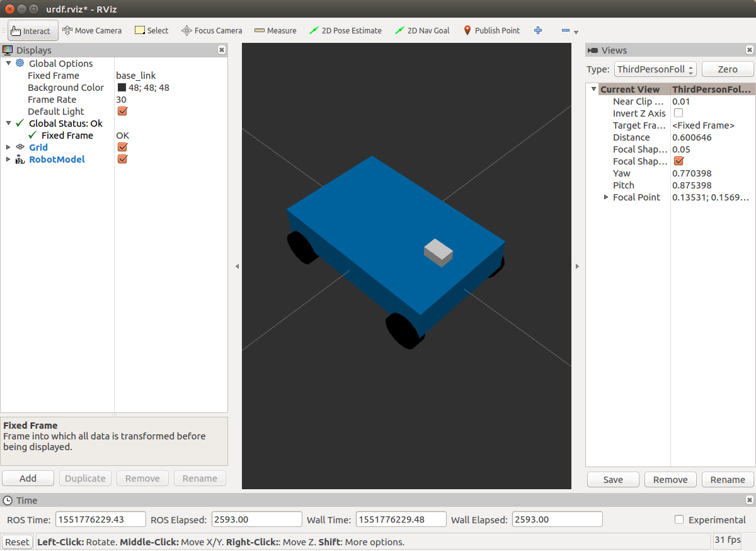The height and width of the screenshot is (551, 756).
Task: Expand the Focal Point property
Action: tap(606, 197)
